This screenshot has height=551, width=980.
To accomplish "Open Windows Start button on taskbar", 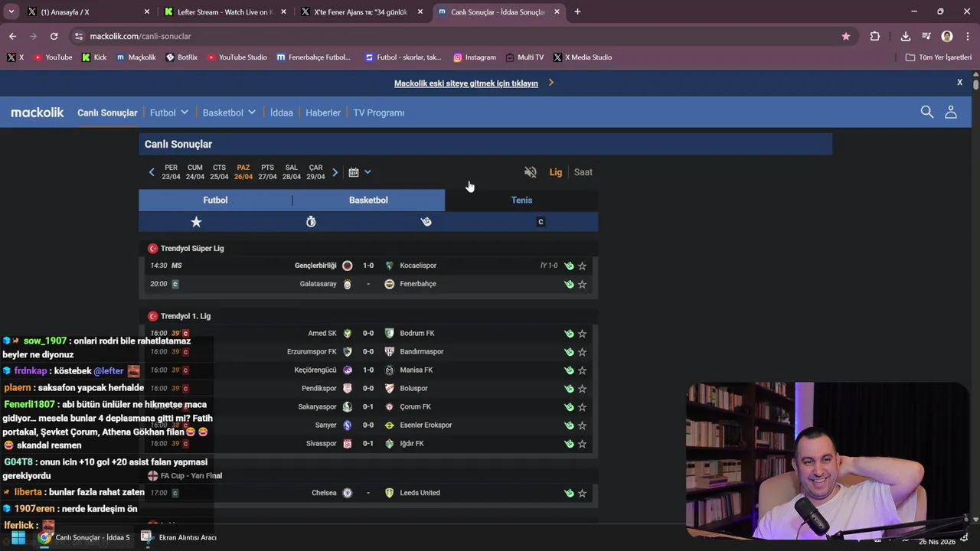I will tap(17, 537).
